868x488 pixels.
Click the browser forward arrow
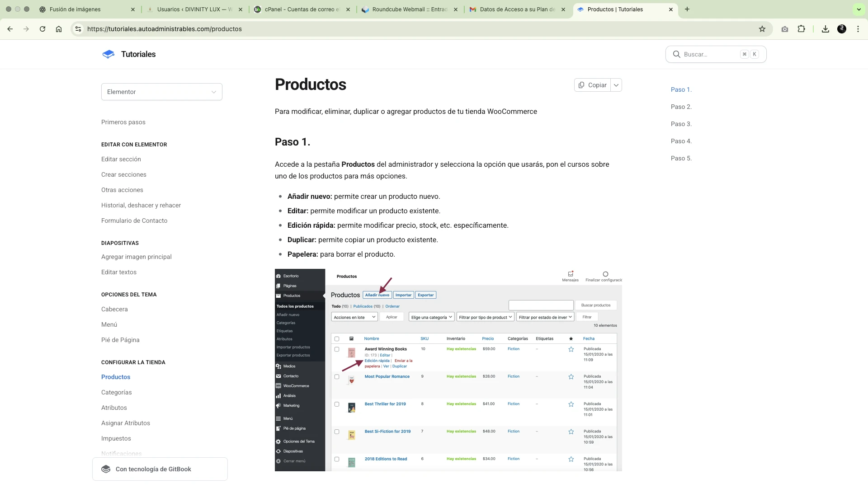coord(26,29)
